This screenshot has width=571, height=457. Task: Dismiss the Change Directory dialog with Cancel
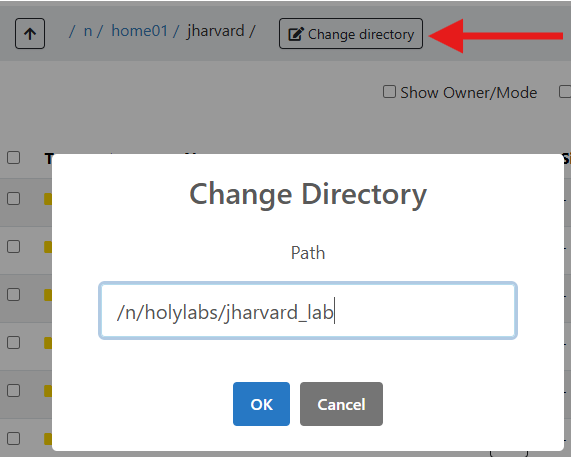[341, 404]
